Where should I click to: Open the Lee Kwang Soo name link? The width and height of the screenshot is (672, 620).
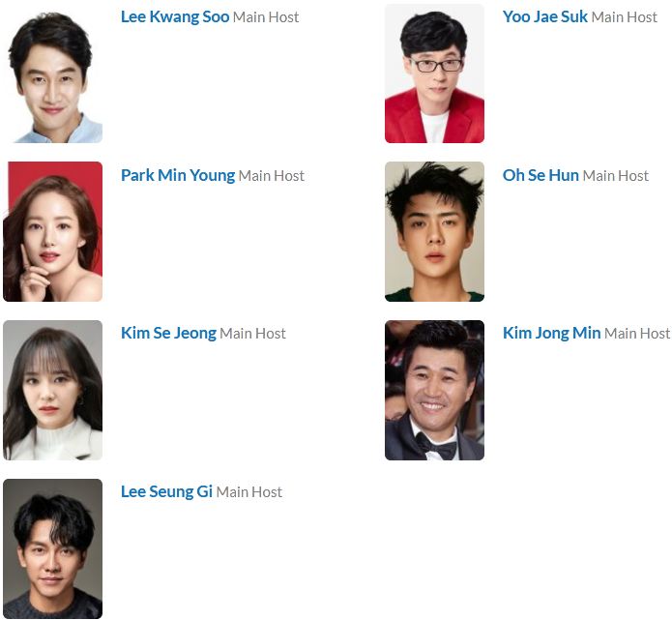point(175,17)
